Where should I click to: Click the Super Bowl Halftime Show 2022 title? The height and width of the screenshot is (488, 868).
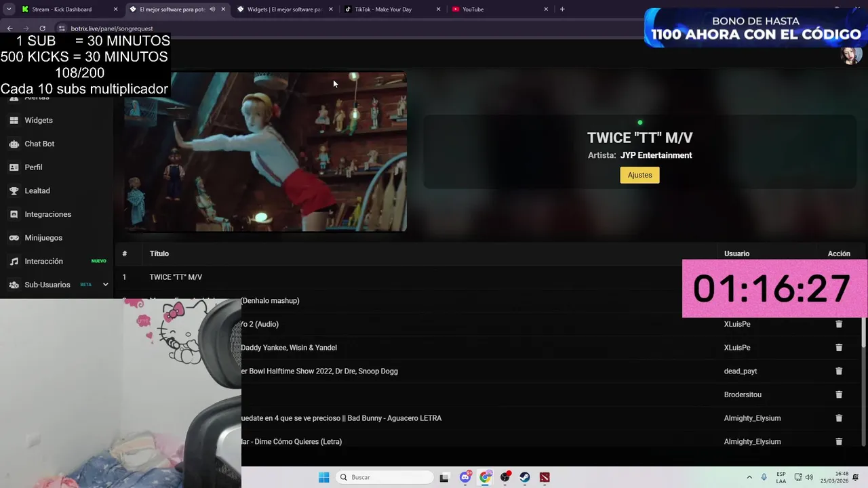tap(319, 371)
